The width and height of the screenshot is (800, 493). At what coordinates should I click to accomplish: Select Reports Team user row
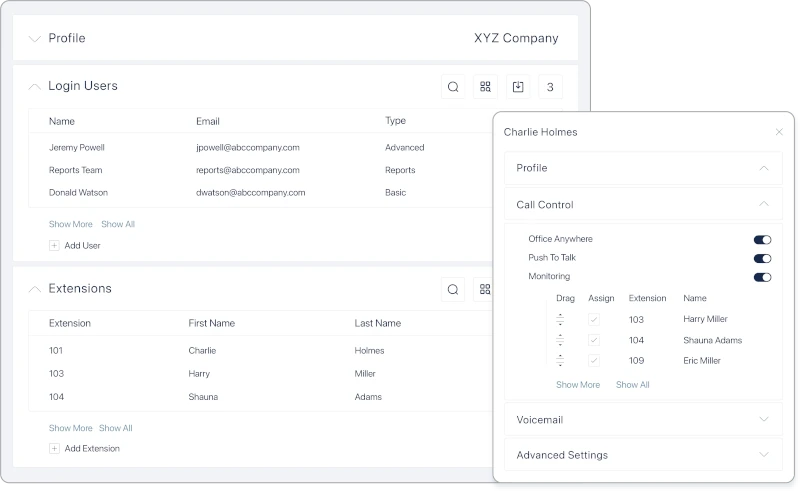[x=260, y=170]
